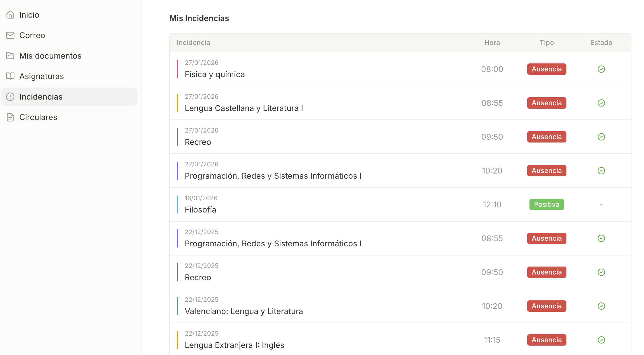Image resolution: width=644 pixels, height=355 pixels.
Task: Click the Hora column header
Action: [x=492, y=43]
